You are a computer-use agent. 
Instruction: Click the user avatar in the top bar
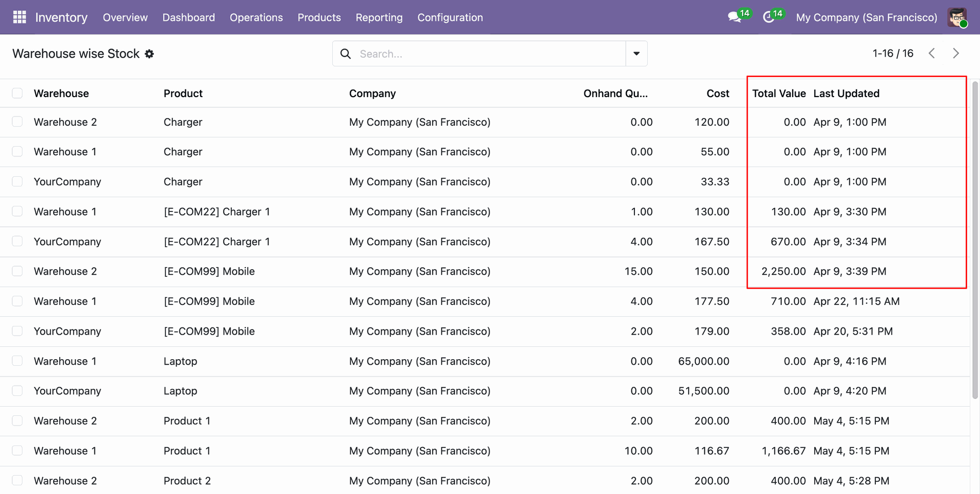click(x=957, y=17)
